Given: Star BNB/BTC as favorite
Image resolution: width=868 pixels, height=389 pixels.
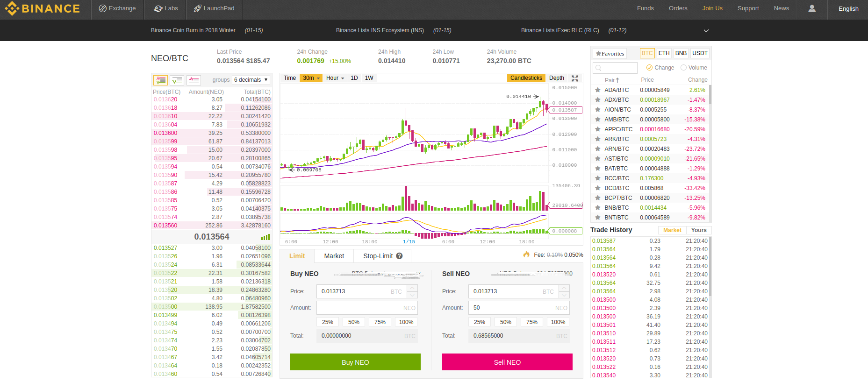Looking at the screenshot, I should click(597, 208).
